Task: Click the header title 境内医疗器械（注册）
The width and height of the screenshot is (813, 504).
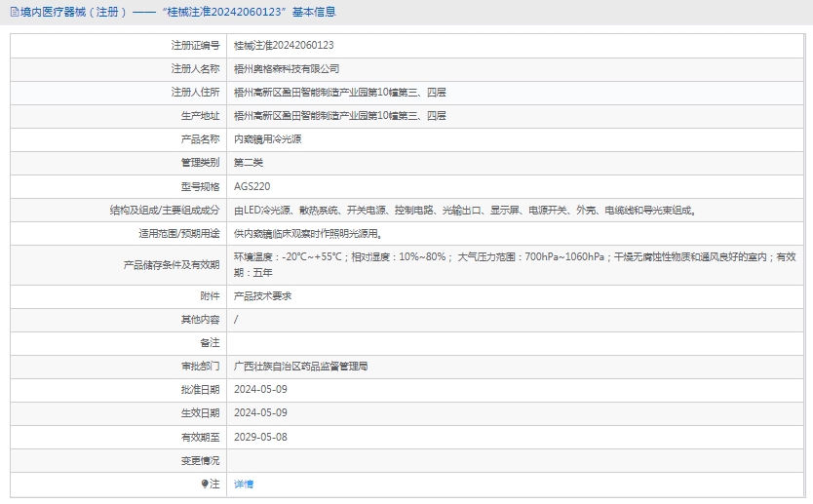Action: (67, 13)
